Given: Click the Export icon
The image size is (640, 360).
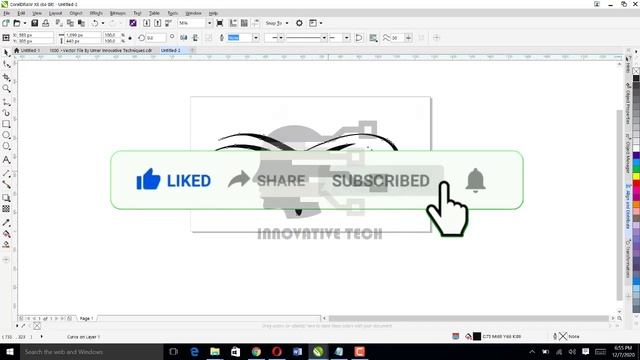Looking at the screenshot, I should 158,23.
